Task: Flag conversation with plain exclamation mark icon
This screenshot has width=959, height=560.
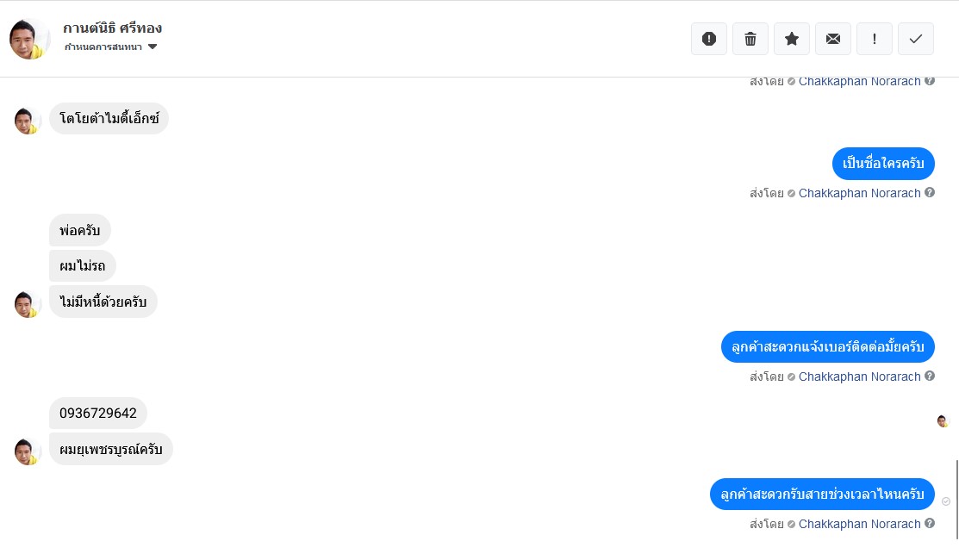Action: click(875, 39)
